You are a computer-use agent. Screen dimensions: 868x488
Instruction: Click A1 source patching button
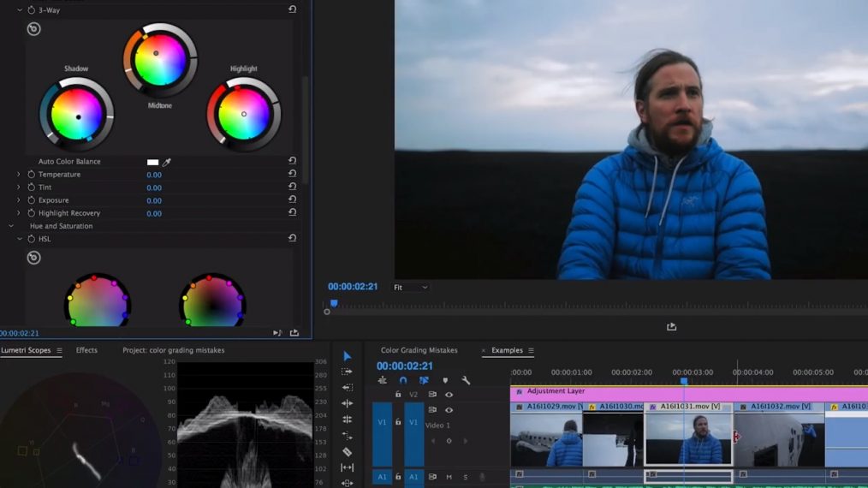pos(382,476)
